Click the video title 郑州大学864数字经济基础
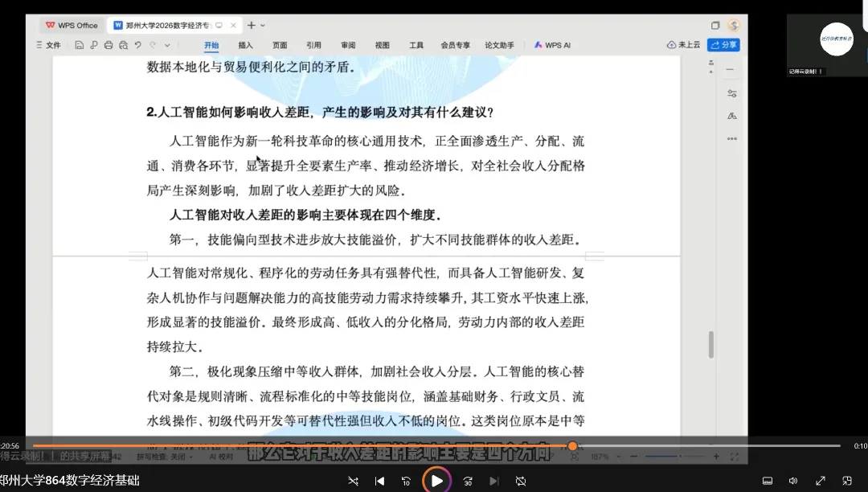The image size is (868, 492). 69,481
